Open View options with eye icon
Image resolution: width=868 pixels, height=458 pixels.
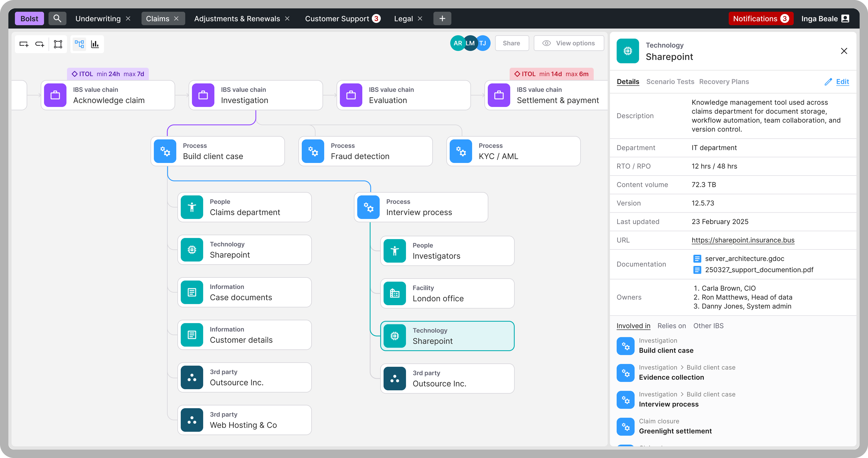[x=569, y=43]
